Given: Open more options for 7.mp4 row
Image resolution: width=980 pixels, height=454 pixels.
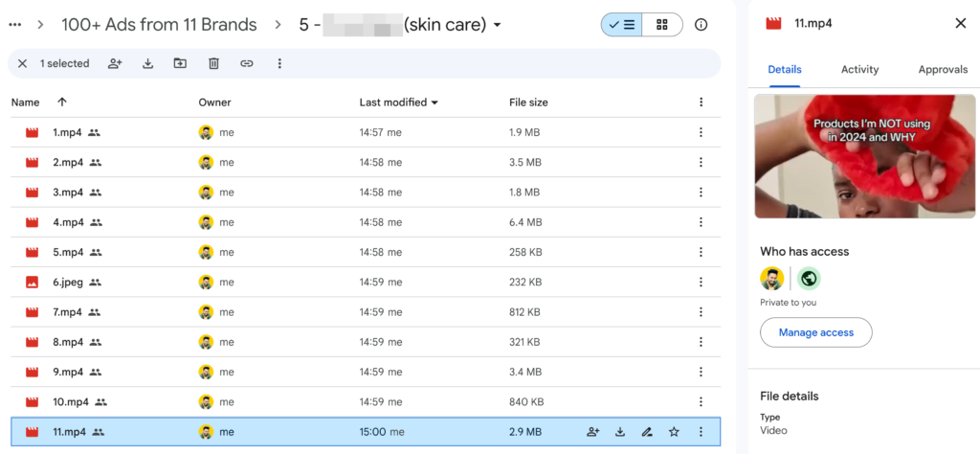Looking at the screenshot, I should click(701, 312).
